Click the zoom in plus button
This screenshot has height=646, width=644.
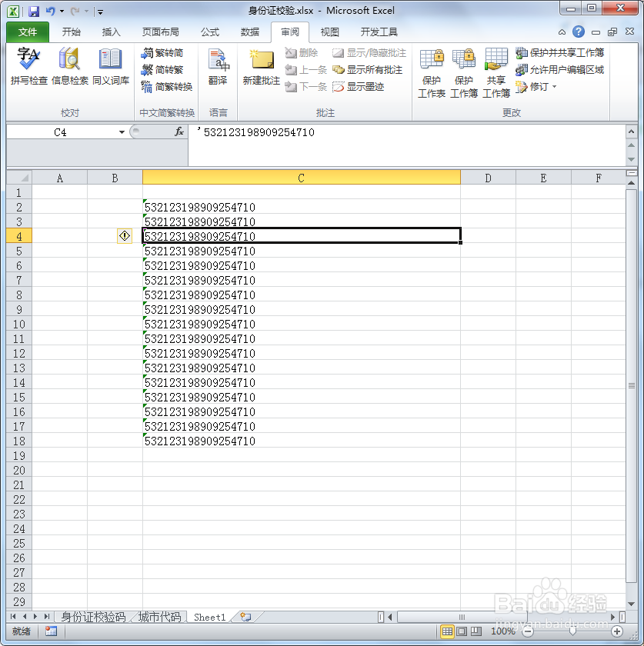pos(617,631)
